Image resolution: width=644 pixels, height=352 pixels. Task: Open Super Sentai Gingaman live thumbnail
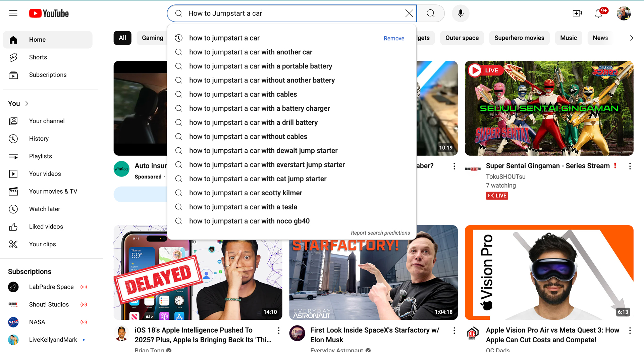[x=549, y=108]
